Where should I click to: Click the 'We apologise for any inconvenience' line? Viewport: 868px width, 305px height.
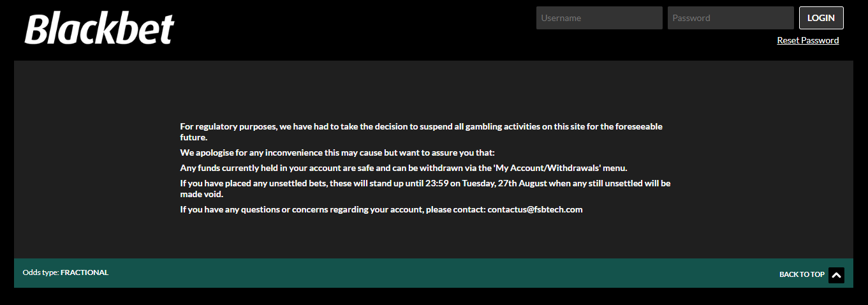(x=337, y=152)
